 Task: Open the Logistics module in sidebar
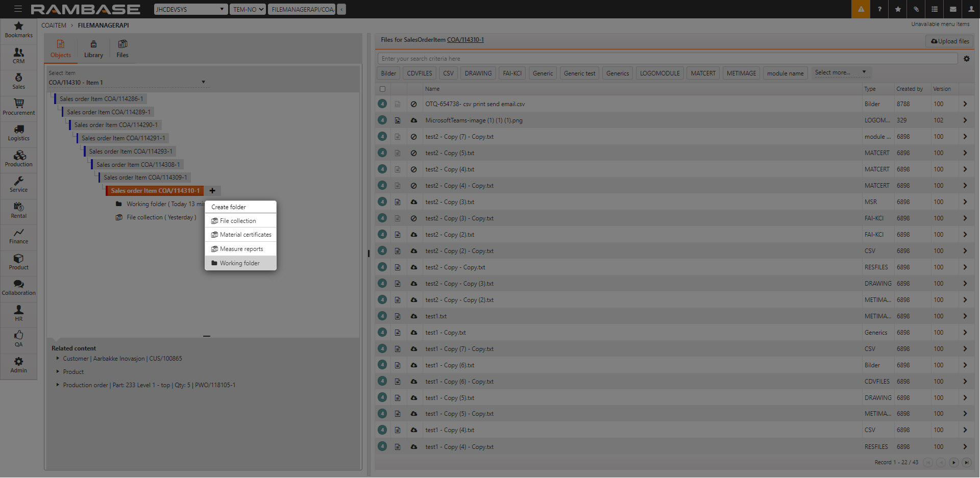19,133
